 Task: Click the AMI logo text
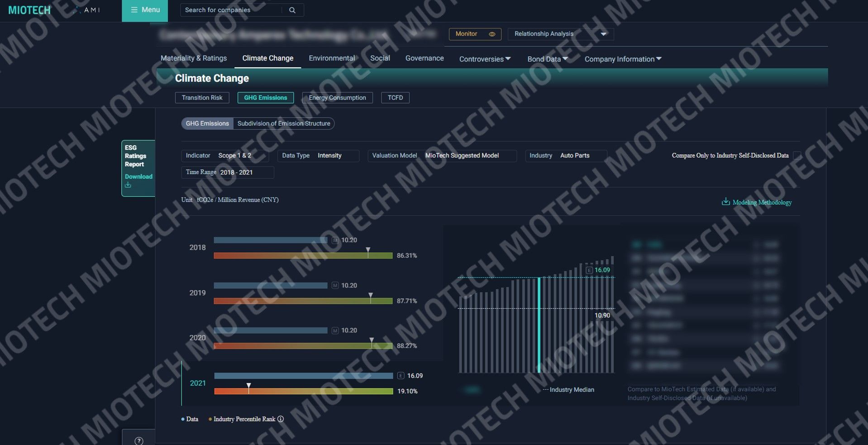92,10
